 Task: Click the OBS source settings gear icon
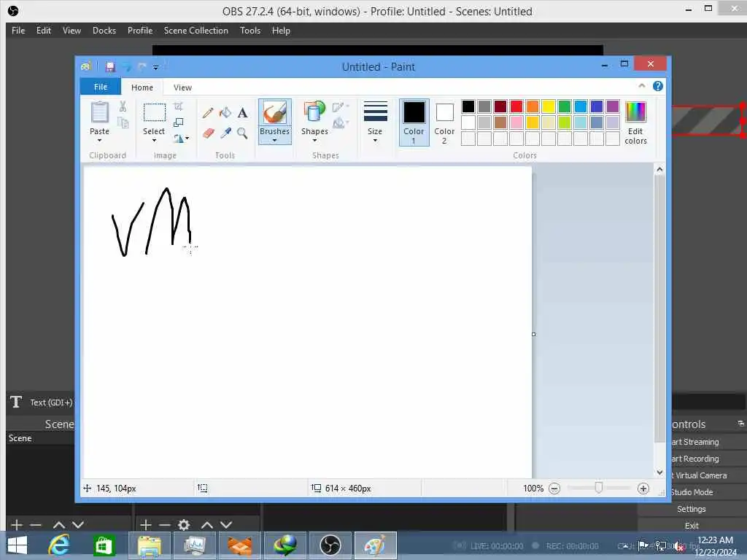tap(184, 525)
